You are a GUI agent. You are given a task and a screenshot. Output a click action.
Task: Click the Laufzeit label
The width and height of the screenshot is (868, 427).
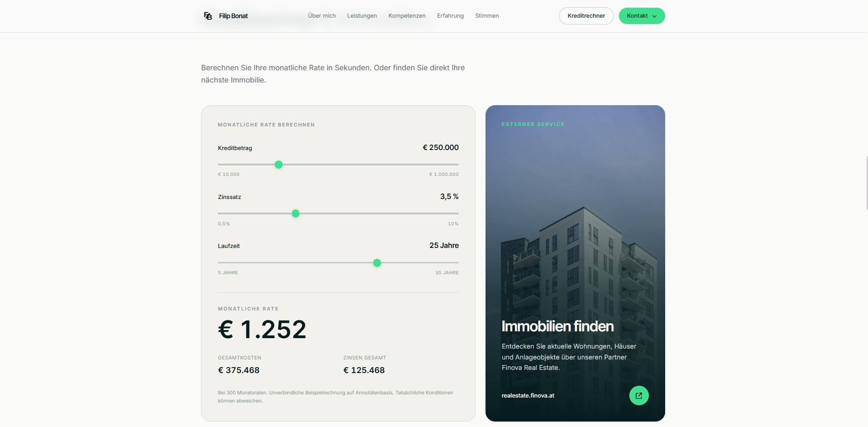point(229,246)
